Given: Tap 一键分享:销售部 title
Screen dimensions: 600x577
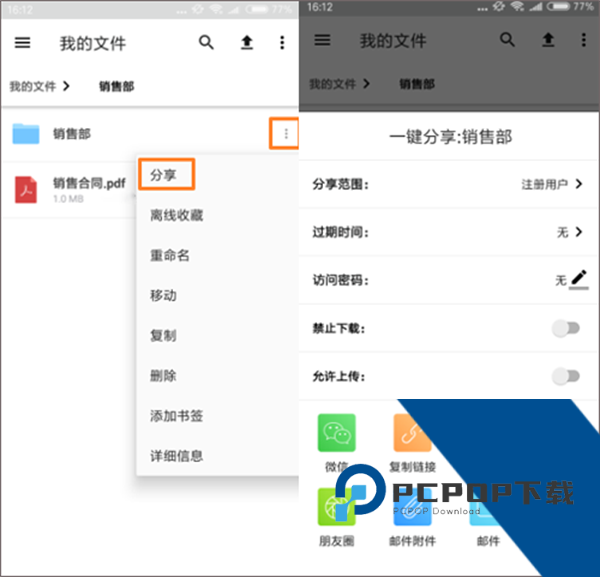Looking at the screenshot, I should coord(450,137).
